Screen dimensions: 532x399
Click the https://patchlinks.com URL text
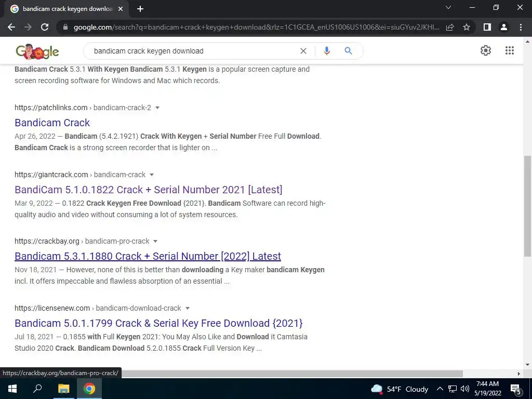(51, 108)
